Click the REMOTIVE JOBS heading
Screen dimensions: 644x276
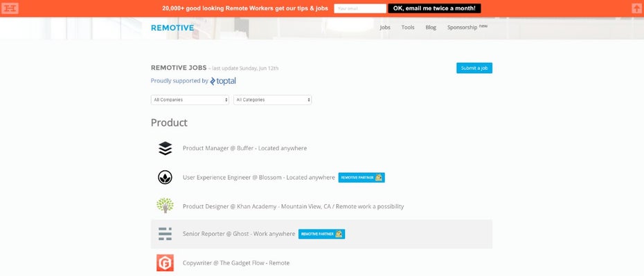click(x=179, y=68)
